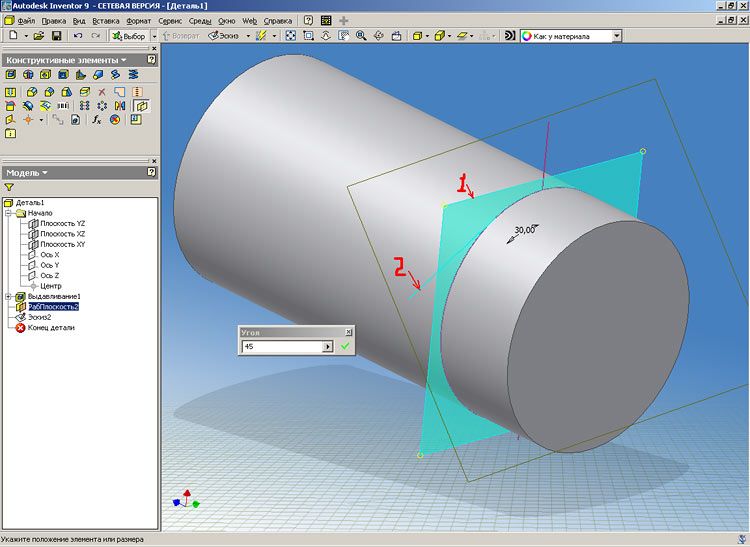Viewport: 750px width, 547px height.
Task: Select the Derived Component tool
Action: [x=76, y=120]
